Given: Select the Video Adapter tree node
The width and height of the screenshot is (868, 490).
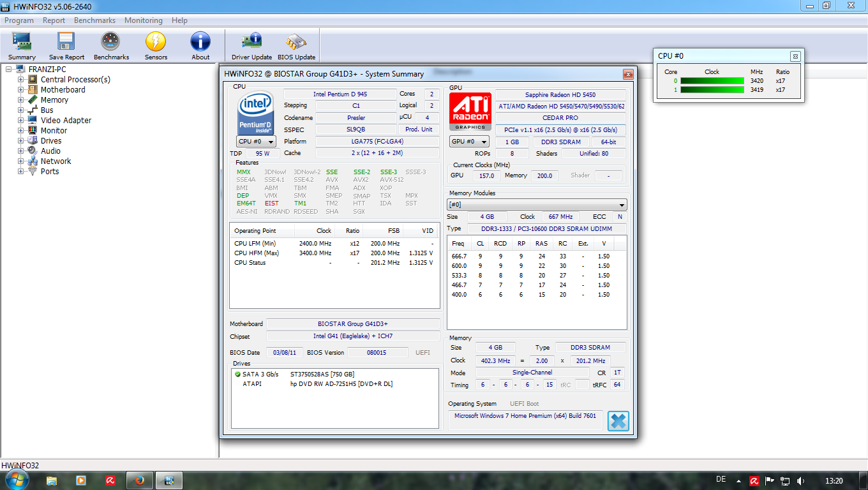Looking at the screenshot, I should click(x=66, y=121).
